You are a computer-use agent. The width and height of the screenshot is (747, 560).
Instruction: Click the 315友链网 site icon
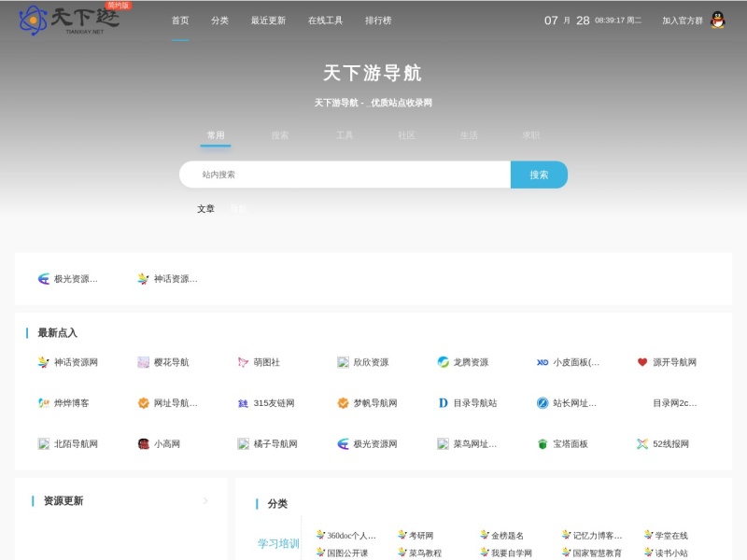click(243, 403)
